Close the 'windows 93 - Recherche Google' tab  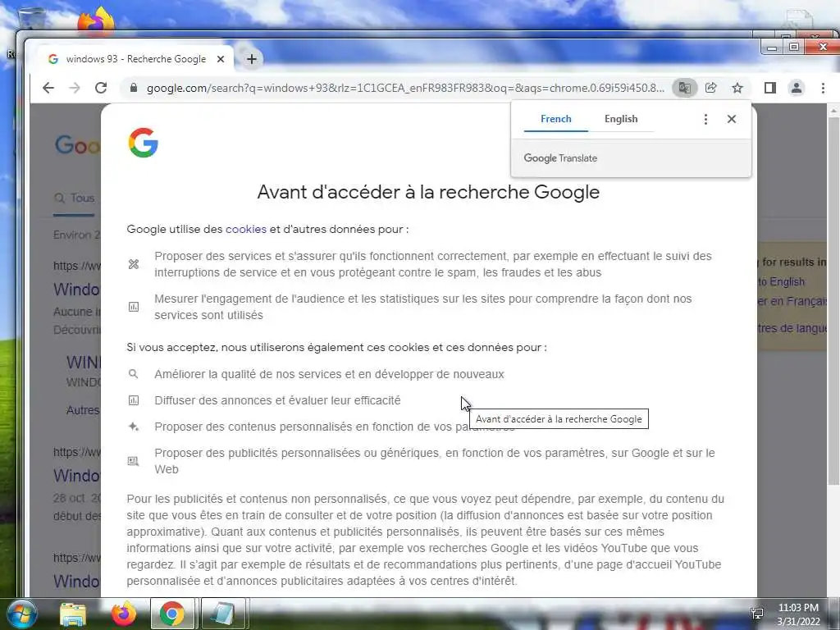220,59
